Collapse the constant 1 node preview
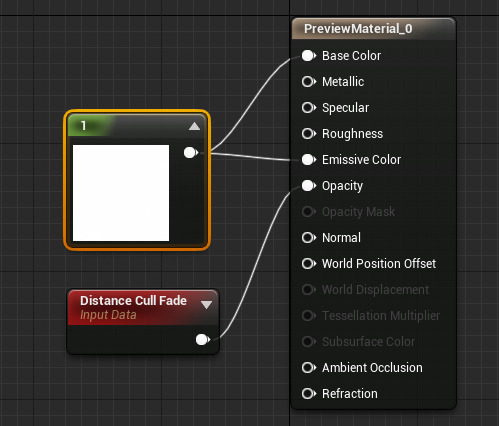Image resolution: width=499 pixels, height=426 pixels. [x=194, y=126]
